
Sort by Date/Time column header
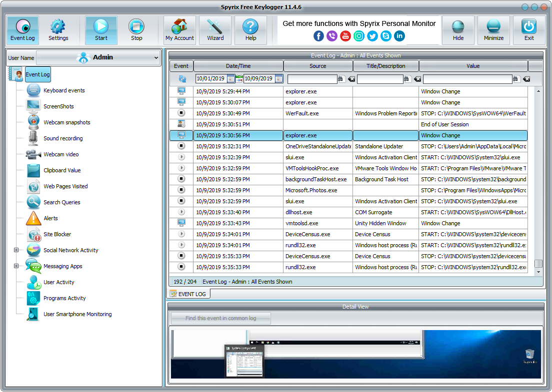point(238,66)
